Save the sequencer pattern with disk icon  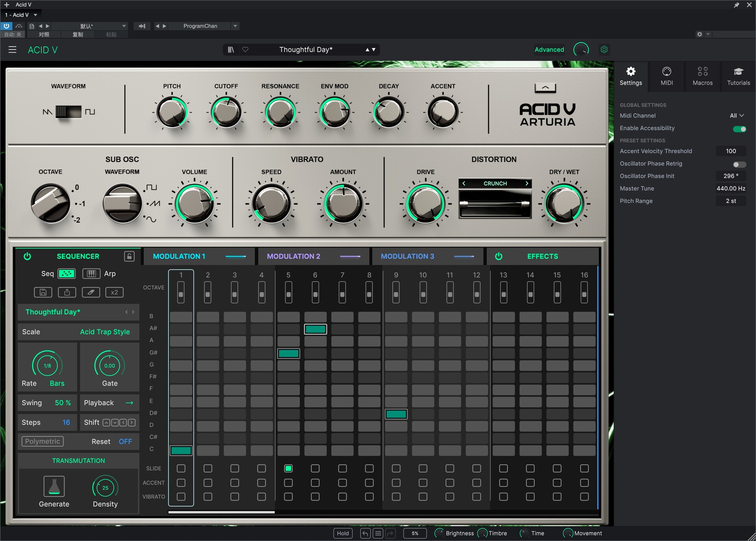[x=43, y=292]
